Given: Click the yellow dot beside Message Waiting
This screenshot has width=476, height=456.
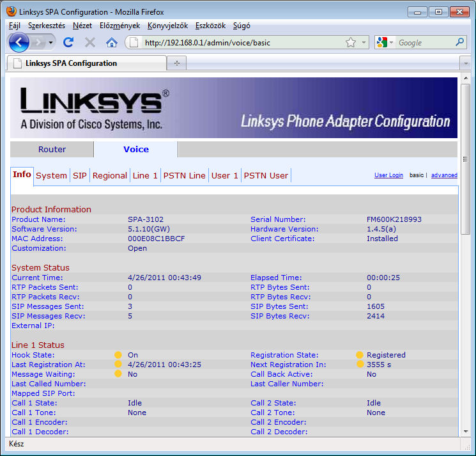Looking at the screenshot, I should pyautogui.click(x=118, y=374).
